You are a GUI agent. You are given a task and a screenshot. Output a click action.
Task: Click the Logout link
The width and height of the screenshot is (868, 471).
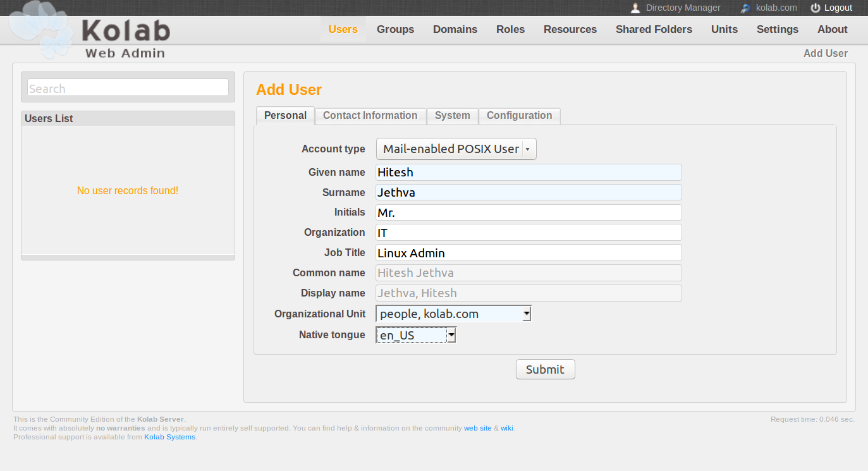(838, 8)
